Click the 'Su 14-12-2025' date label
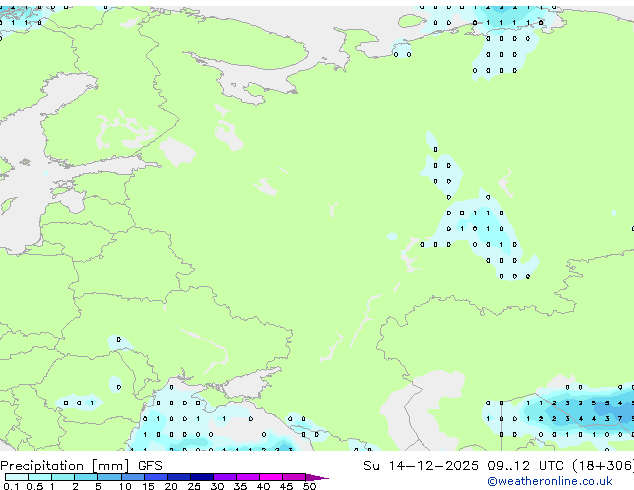The height and width of the screenshot is (490, 634). tap(421, 466)
